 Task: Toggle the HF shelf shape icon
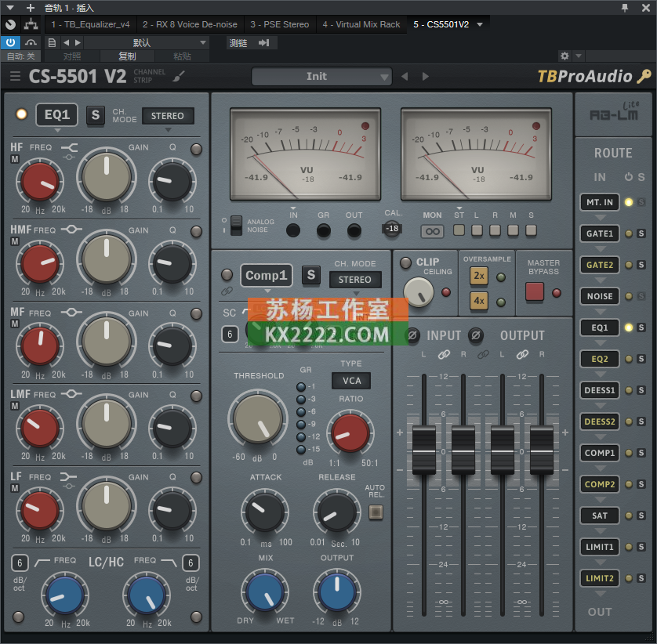tap(69, 147)
